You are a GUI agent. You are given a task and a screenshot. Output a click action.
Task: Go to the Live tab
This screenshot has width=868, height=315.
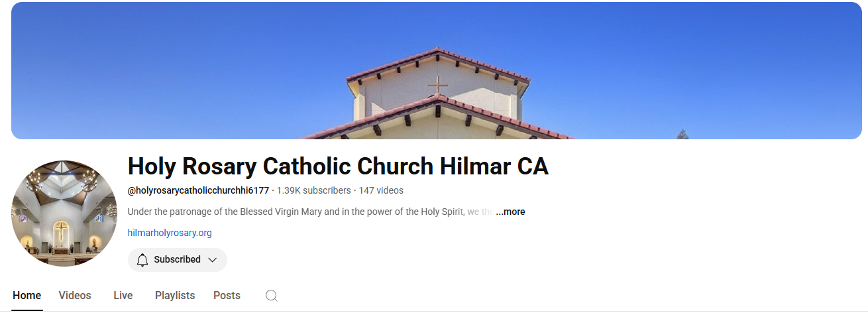pos(123,296)
